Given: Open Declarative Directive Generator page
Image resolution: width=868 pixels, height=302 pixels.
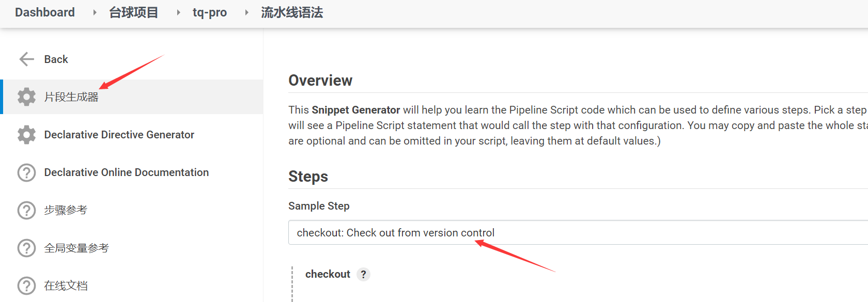Looking at the screenshot, I should click(x=119, y=135).
